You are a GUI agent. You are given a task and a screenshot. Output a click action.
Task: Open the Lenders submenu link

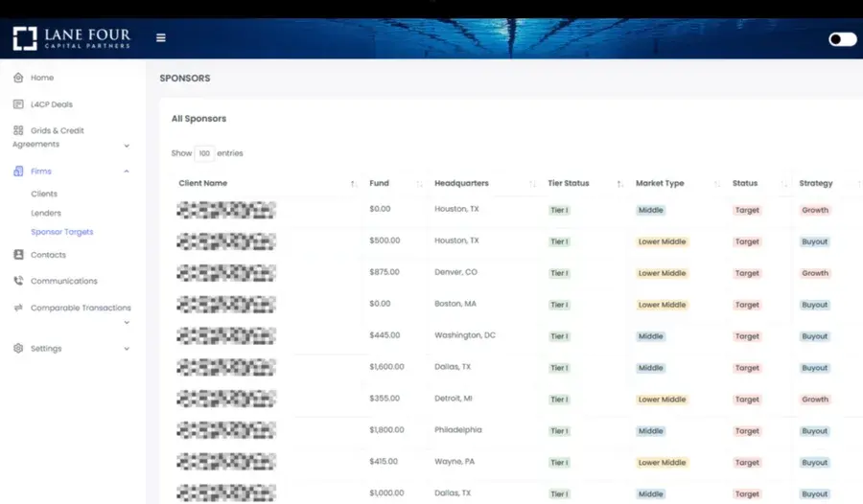[x=46, y=213]
